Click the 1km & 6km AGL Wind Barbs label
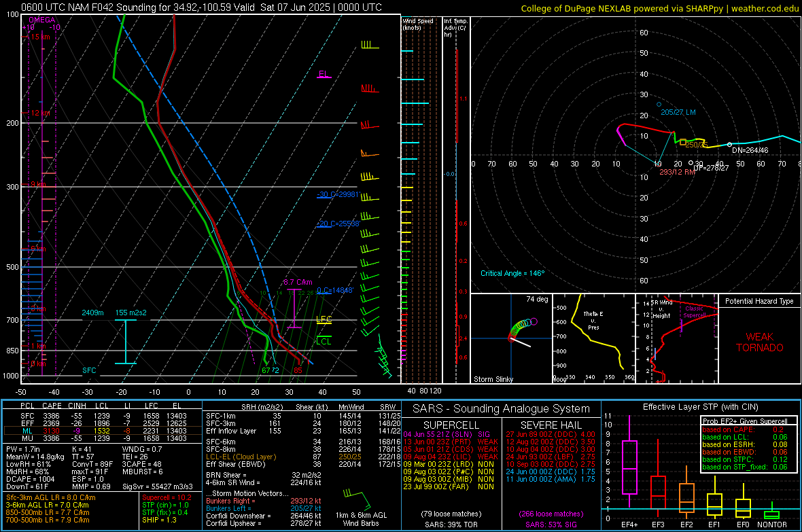 361,519
